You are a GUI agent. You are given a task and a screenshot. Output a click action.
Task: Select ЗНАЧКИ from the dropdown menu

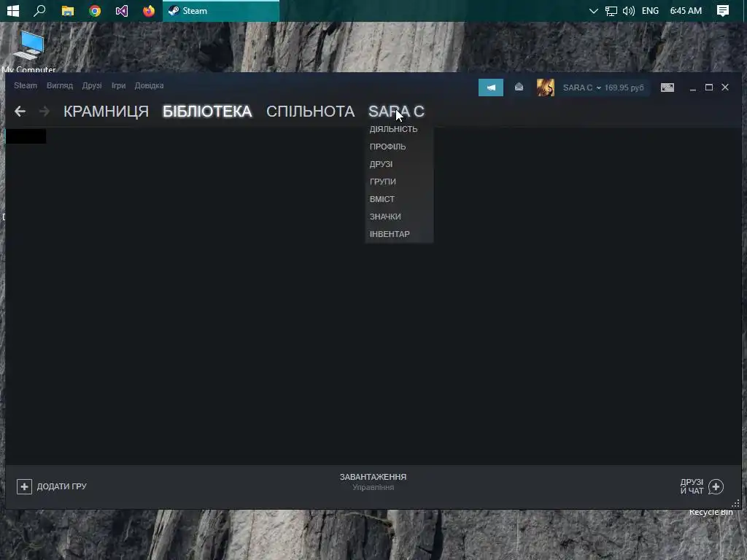pyautogui.click(x=385, y=217)
